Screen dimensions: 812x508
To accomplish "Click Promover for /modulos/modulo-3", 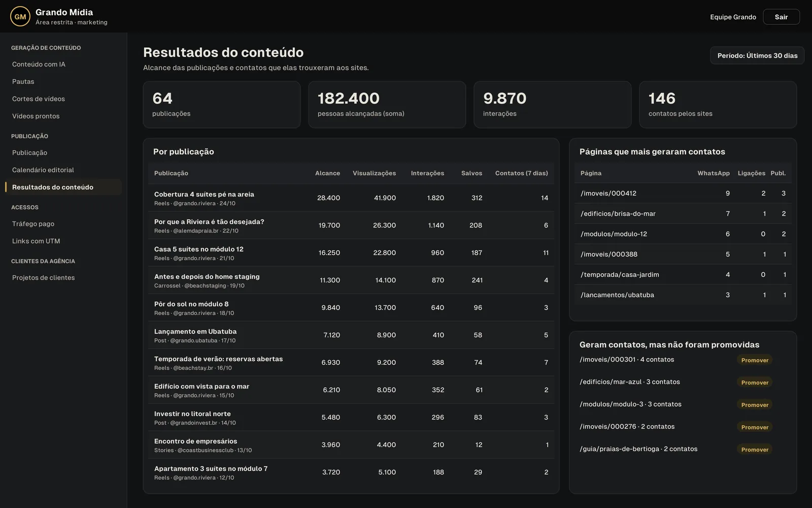I will (755, 405).
